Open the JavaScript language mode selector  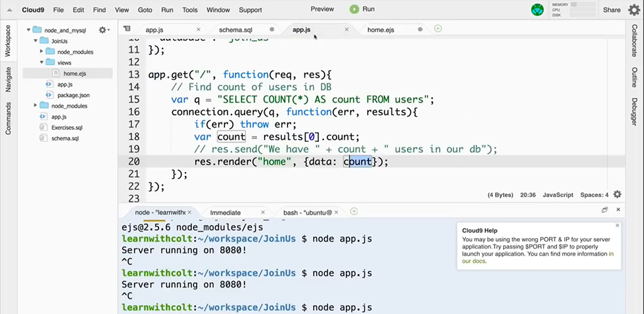point(558,195)
